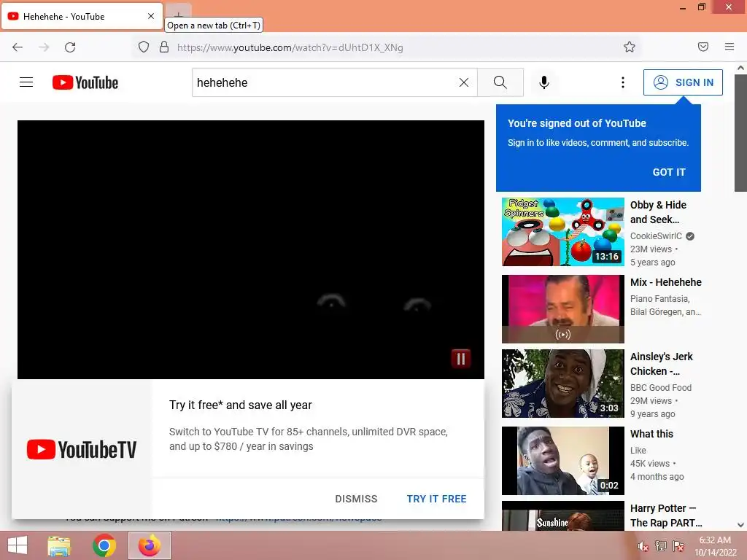The image size is (747, 560).
Task: Click the YouTube TV logo in promo
Action: point(82,449)
